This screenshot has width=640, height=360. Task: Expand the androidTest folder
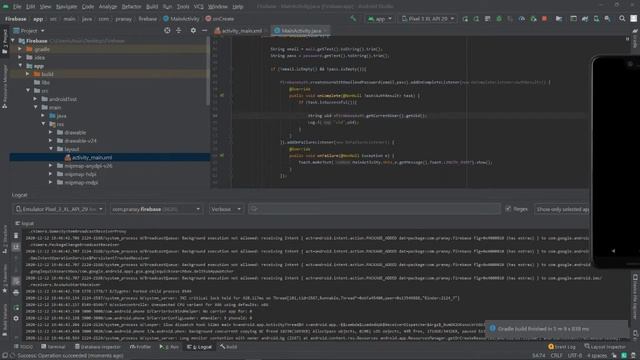point(36,99)
